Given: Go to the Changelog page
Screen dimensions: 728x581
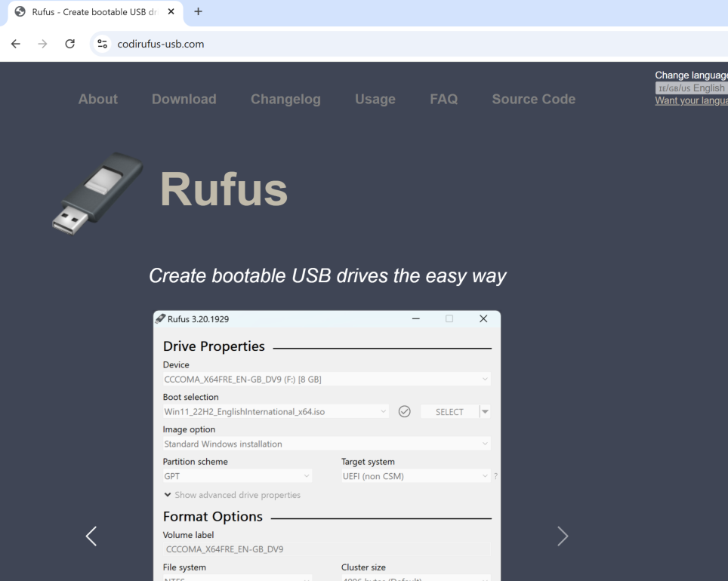Looking at the screenshot, I should tap(285, 99).
